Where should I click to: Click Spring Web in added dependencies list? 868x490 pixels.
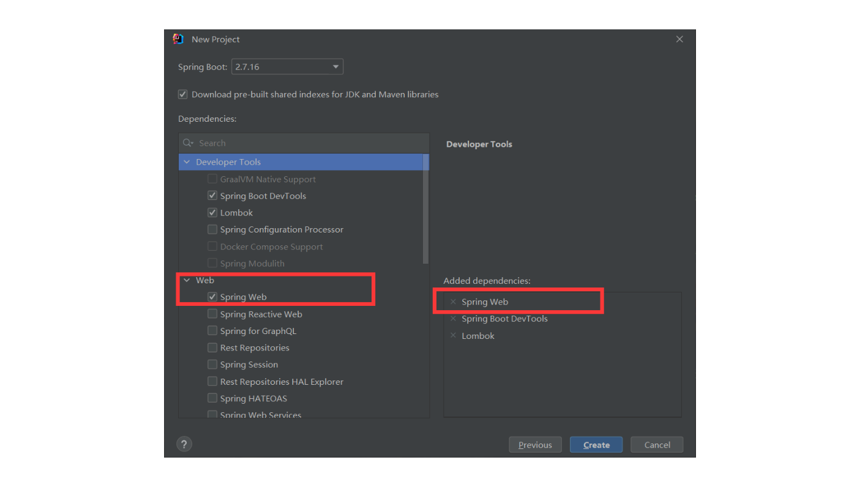tap(485, 302)
